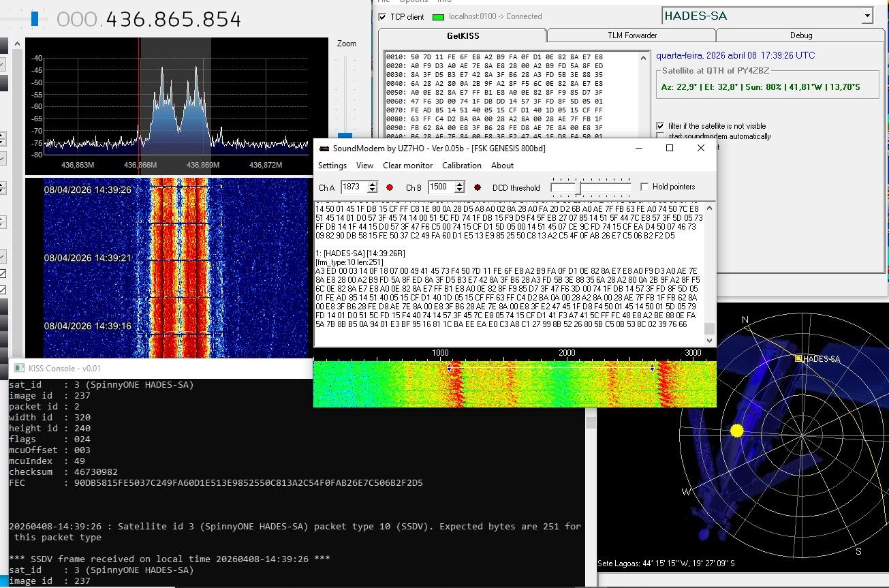The image size is (889, 588).
Task: Enable the Hold pointers checkbox
Action: click(644, 187)
